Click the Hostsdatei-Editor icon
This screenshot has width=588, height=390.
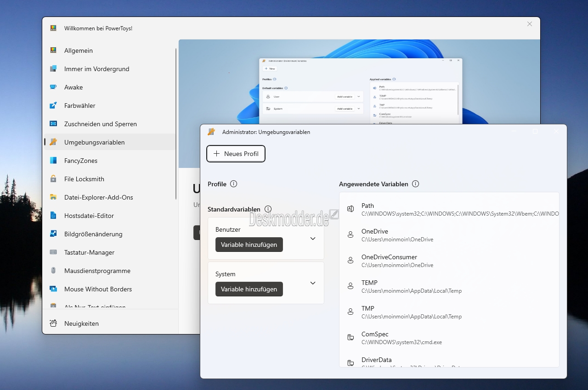(53, 216)
